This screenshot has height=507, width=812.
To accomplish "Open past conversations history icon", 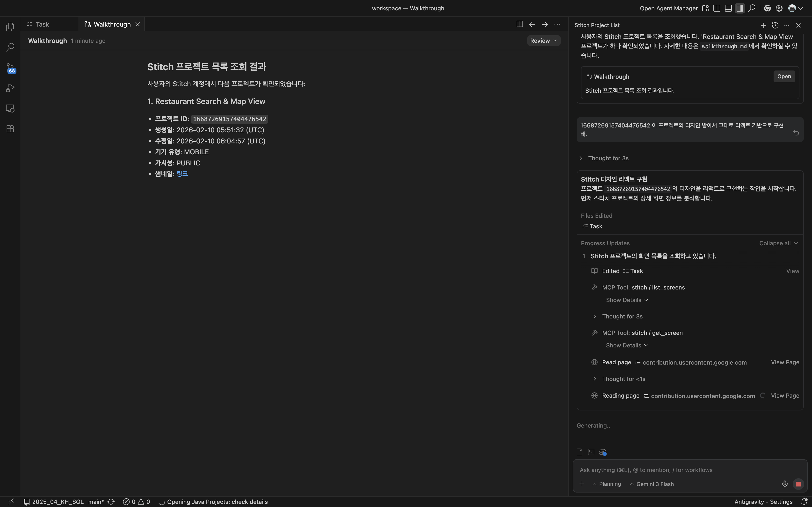I will pyautogui.click(x=775, y=25).
